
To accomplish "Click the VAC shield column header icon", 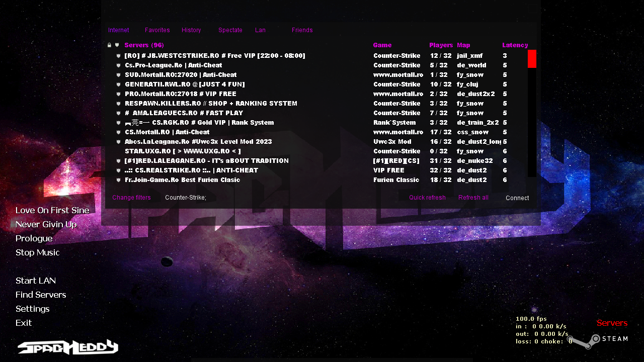I will point(117,45).
